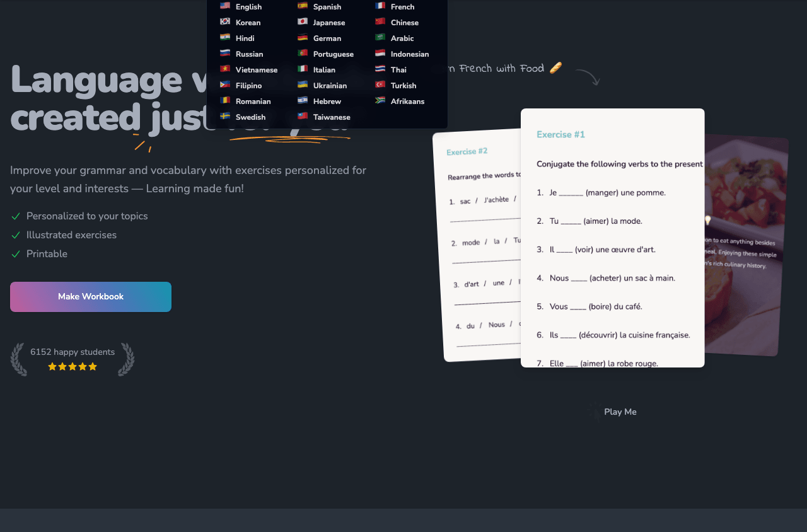Click the Play Me label
This screenshot has height=532, width=807.
pyautogui.click(x=620, y=412)
